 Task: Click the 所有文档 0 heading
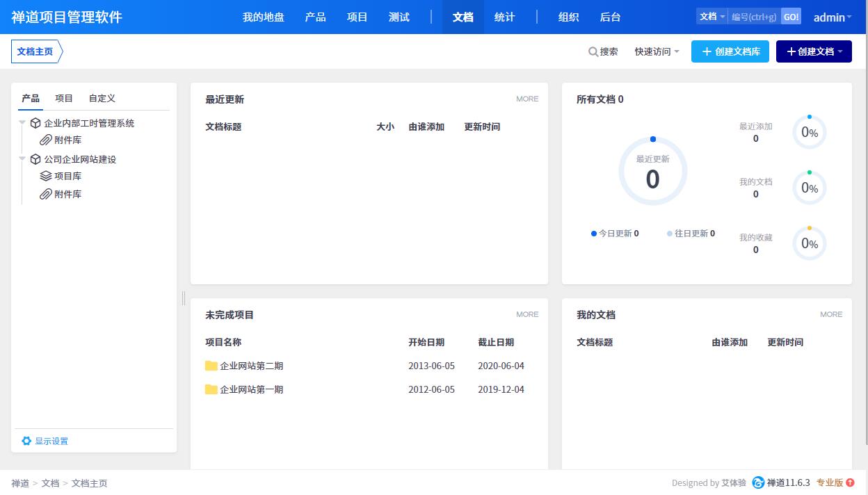pyautogui.click(x=600, y=99)
